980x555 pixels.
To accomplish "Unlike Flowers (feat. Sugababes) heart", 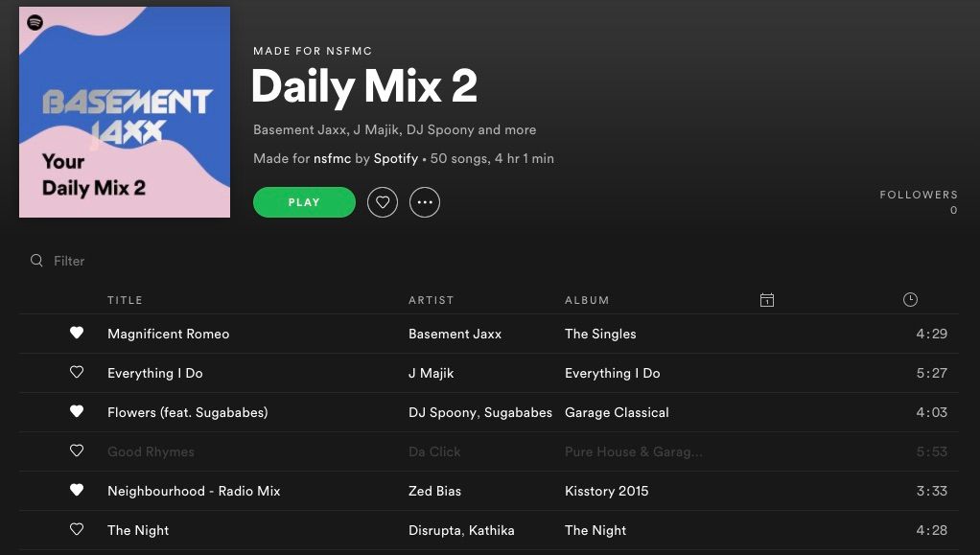I will coord(77,411).
